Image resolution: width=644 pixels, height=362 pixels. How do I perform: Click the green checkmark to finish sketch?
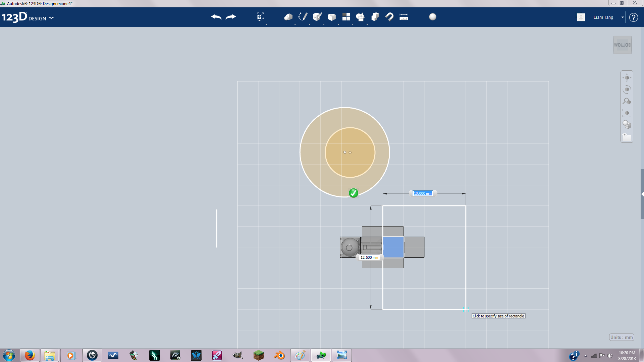coord(354,193)
